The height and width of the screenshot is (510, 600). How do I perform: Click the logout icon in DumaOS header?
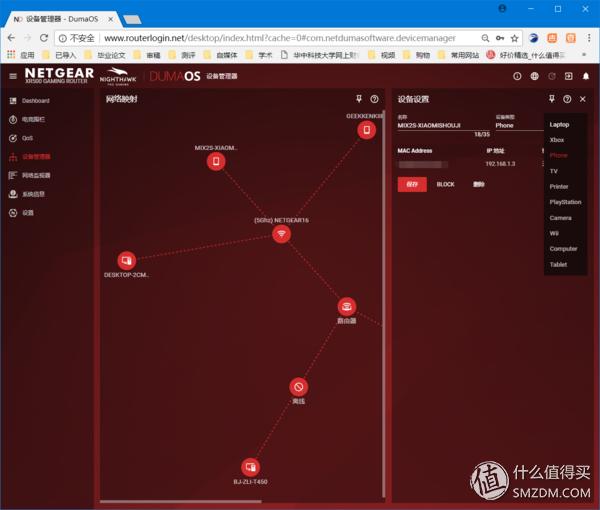coord(569,76)
